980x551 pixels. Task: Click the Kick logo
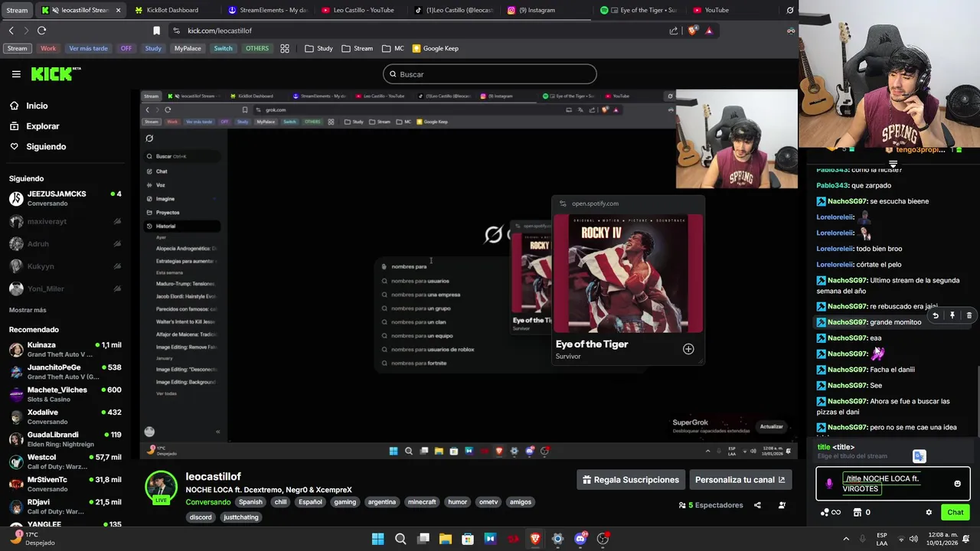pos(56,73)
